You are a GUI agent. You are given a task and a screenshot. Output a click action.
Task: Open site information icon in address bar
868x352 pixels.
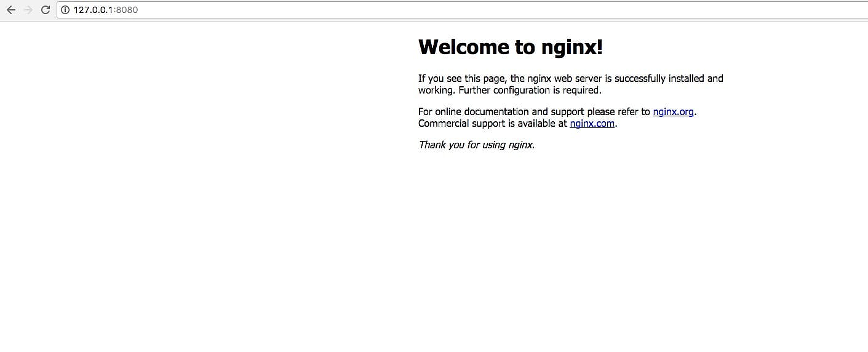pyautogui.click(x=65, y=10)
